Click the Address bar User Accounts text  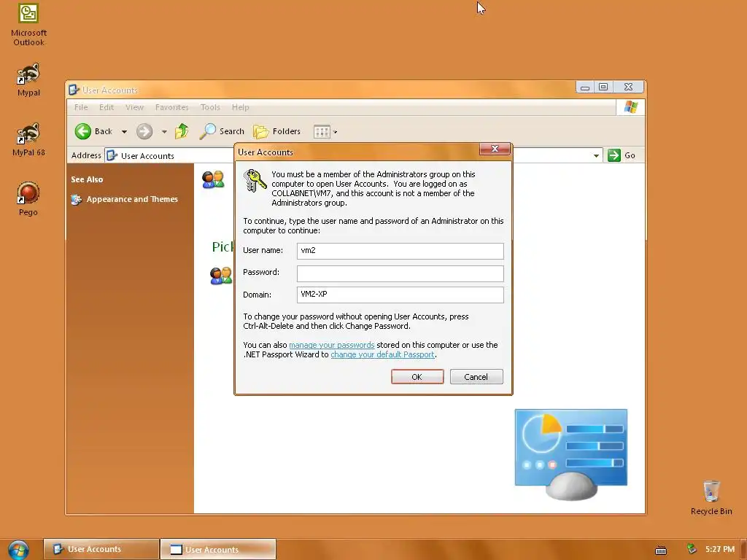pyautogui.click(x=147, y=156)
